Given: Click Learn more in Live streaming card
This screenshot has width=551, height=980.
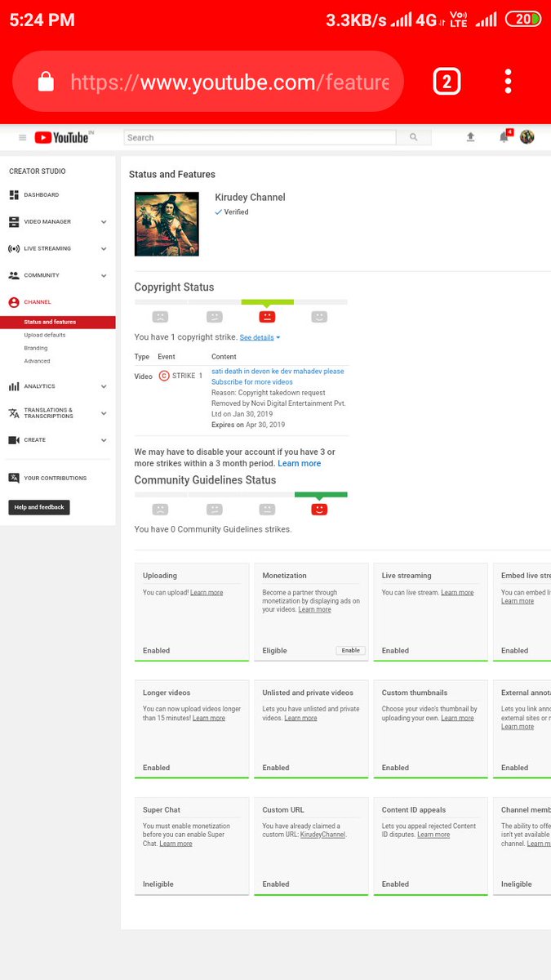Looking at the screenshot, I should click(457, 593).
